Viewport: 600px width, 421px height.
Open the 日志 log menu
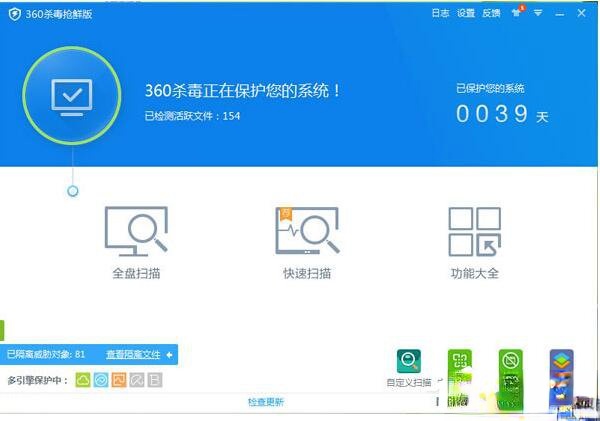tap(440, 13)
